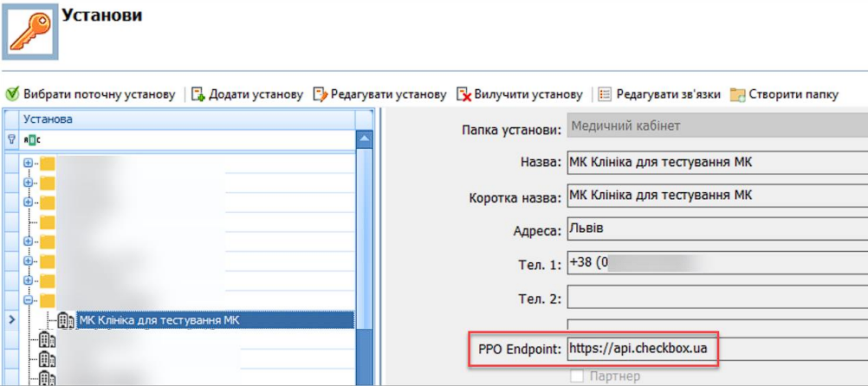
Task: Select МК Клініка для тестування МК tree item
Action: [x=159, y=320]
